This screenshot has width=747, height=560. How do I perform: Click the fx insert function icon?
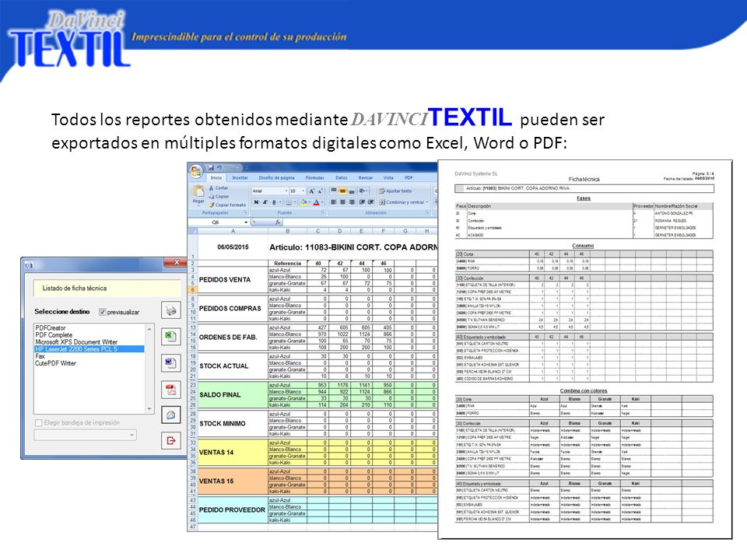[278, 222]
